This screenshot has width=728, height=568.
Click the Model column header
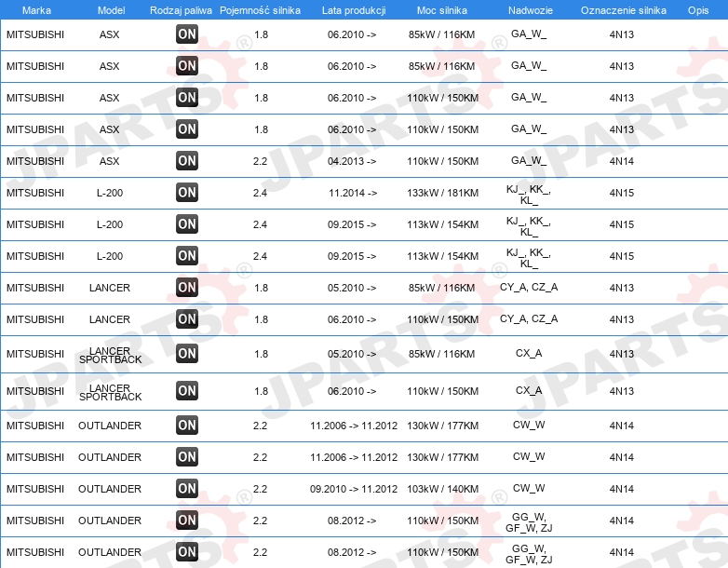(x=111, y=10)
